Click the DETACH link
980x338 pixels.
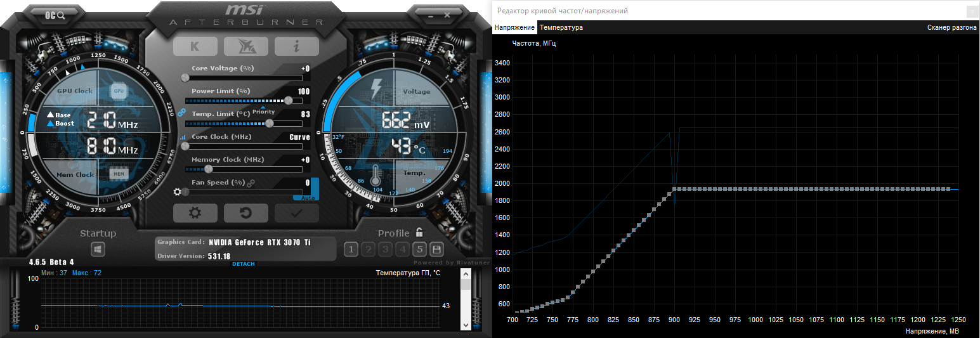click(x=244, y=264)
